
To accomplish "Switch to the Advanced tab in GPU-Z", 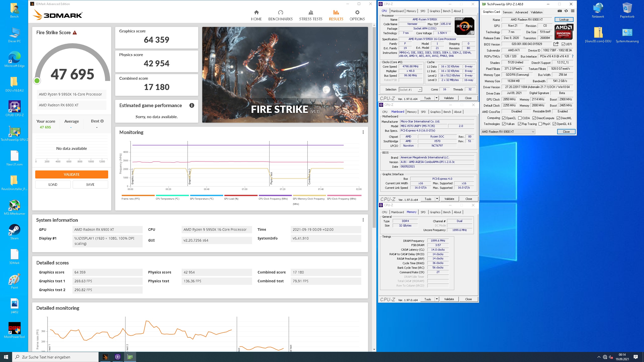I will (x=521, y=12).
